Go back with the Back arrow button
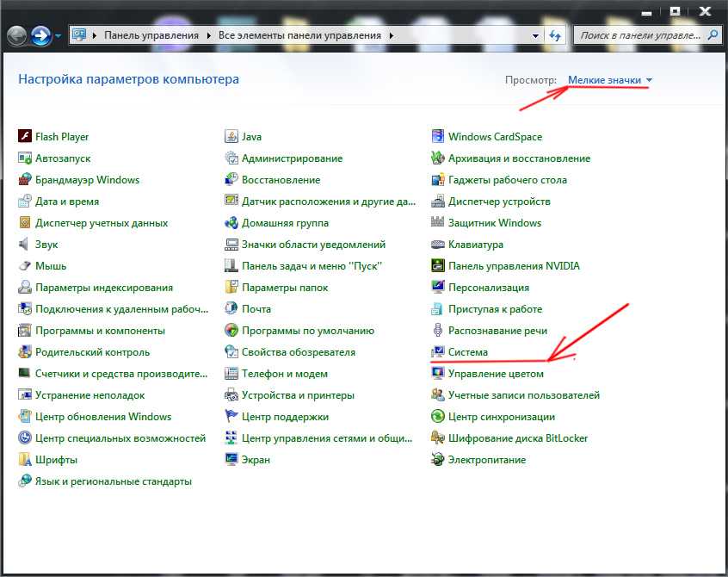Viewport: 728px width, 577px height. [16, 36]
